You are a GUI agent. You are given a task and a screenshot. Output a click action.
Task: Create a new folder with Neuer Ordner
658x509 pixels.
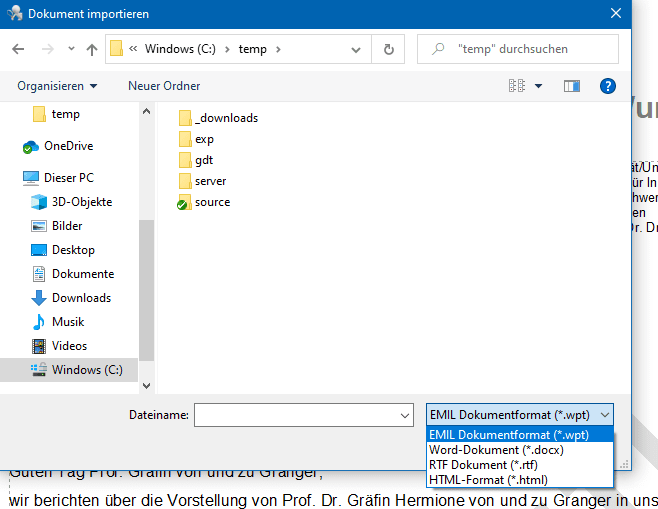pos(164,86)
